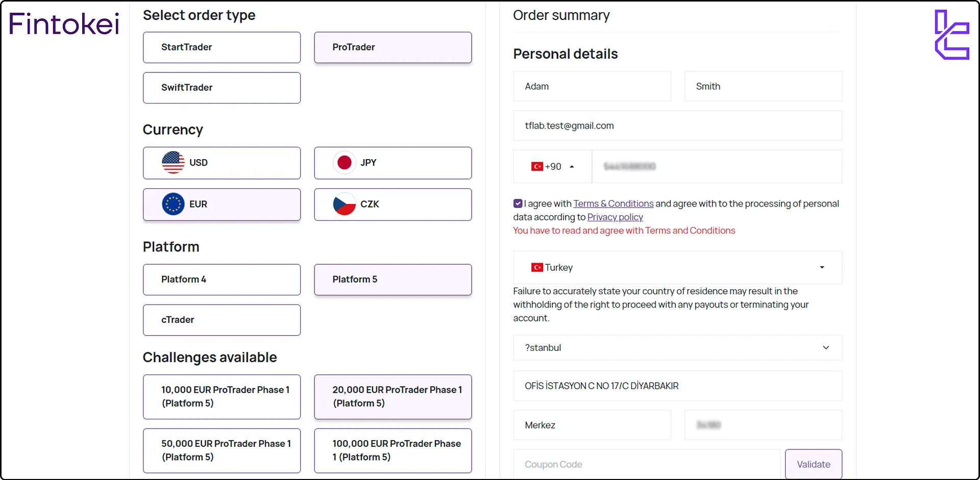Image resolution: width=980 pixels, height=480 pixels.
Task: Click the Validate coupon button
Action: [x=814, y=464]
